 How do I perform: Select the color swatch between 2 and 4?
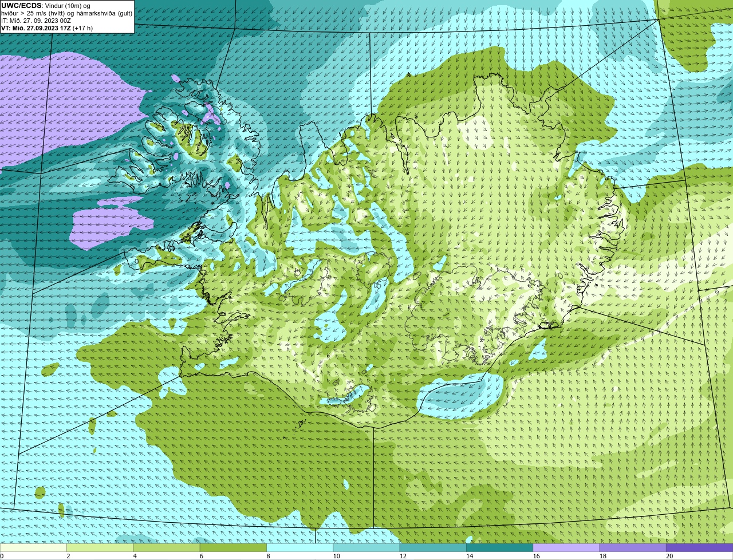pyautogui.click(x=100, y=548)
